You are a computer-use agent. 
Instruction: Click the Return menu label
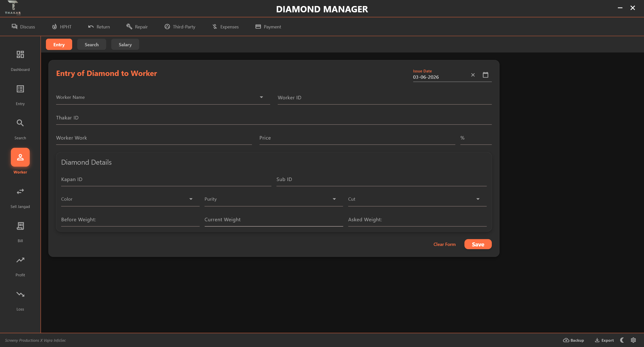click(103, 27)
